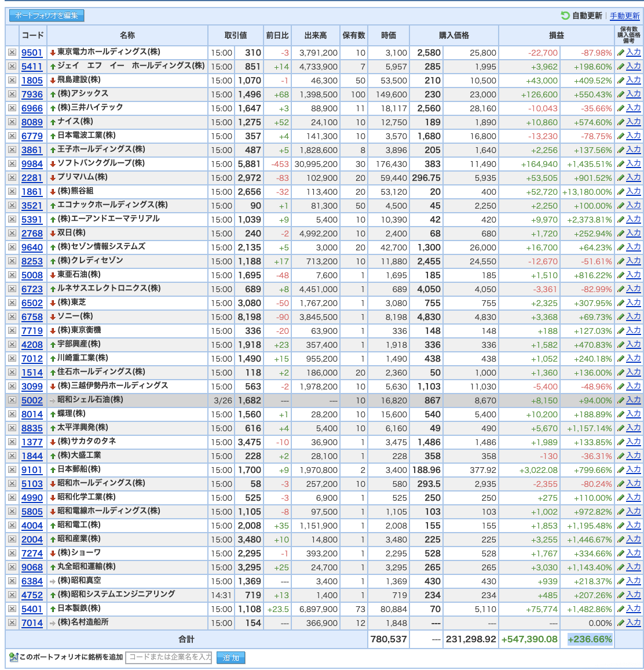
Task: Click pencil edit icon for クレディセゾン row
Action: tap(620, 261)
